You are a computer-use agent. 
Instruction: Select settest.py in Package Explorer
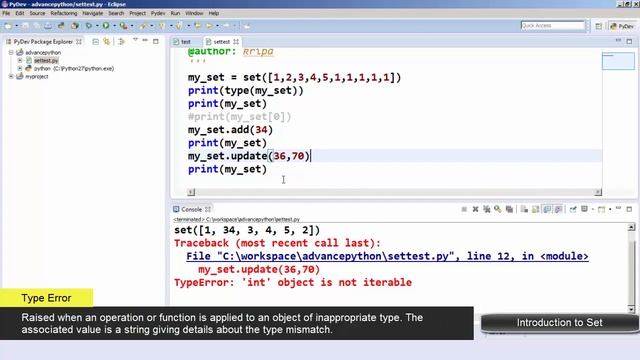pyautogui.click(x=46, y=60)
